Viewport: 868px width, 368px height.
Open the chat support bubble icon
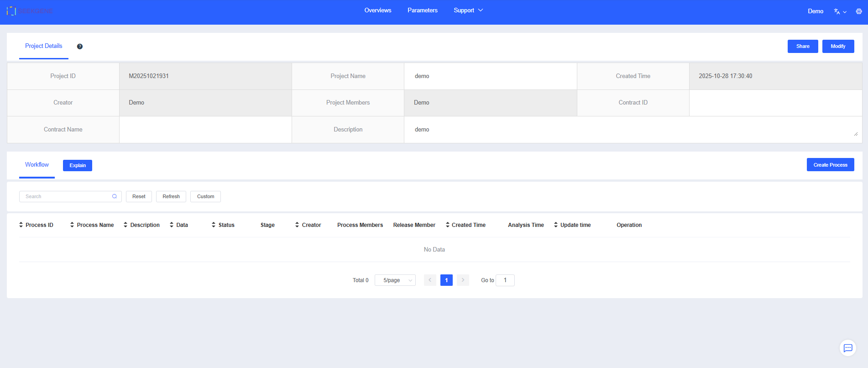pyautogui.click(x=847, y=348)
